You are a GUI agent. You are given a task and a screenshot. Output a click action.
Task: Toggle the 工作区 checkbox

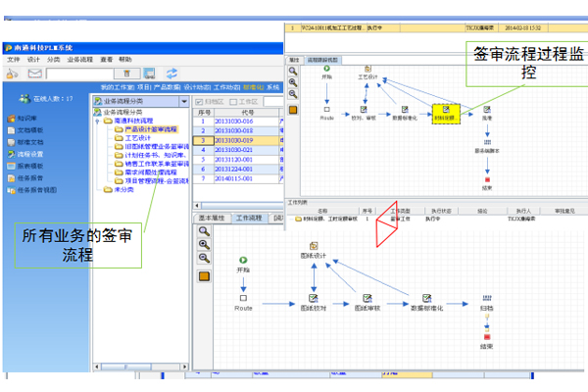click(x=233, y=102)
